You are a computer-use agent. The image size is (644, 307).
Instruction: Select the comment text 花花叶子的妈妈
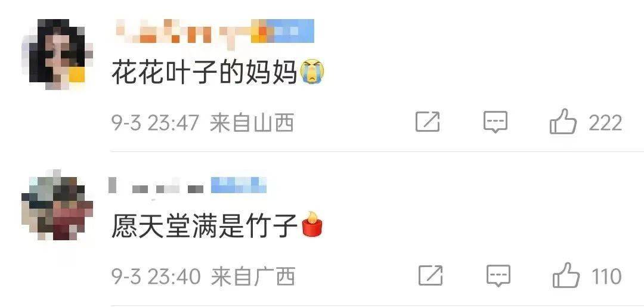[x=204, y=73]
